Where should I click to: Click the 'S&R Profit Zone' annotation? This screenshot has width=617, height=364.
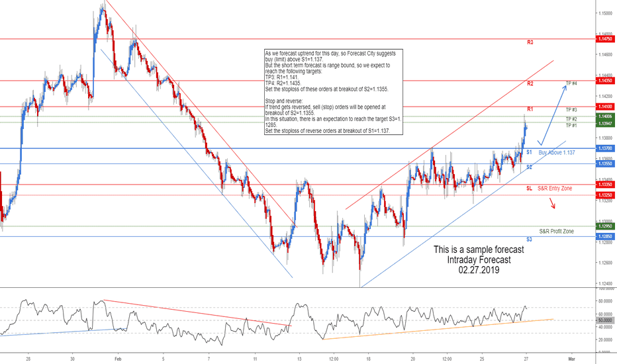(x=556, y=232)
